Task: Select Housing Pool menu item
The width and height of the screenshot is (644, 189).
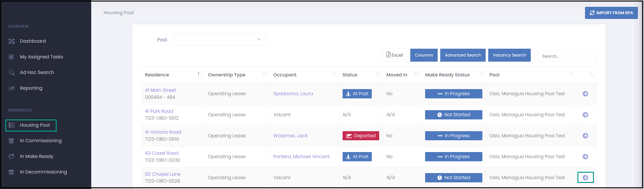Action: 35,125
